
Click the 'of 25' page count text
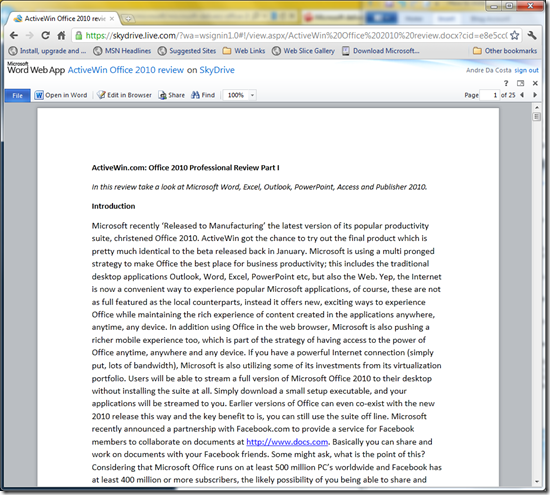(x=508, y=95)
